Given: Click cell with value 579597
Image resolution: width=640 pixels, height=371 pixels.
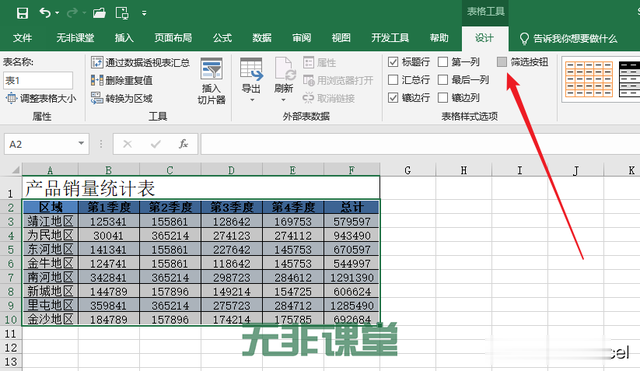Looking at the screenshot, I should coord(352,222).
